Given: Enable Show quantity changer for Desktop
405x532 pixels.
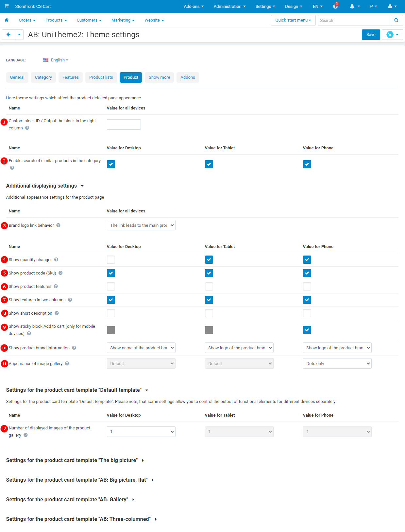Looking at the screenshot, I should coord(111,260).
